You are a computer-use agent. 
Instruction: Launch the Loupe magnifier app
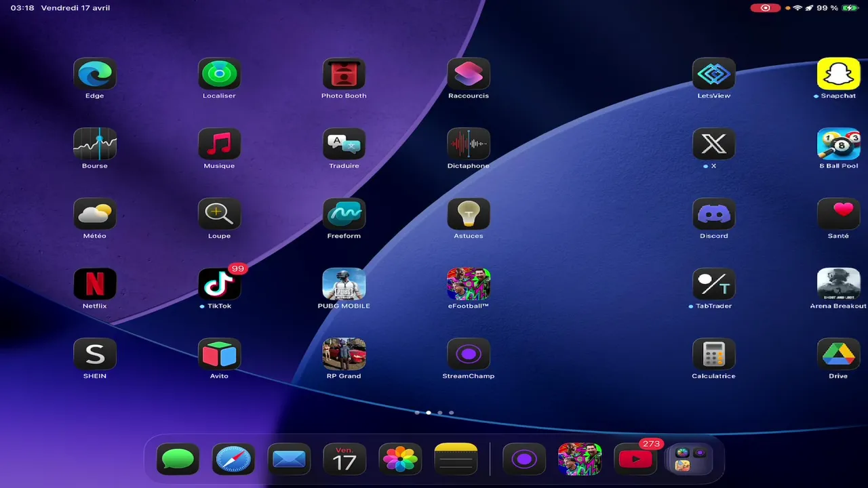click(x=219, y=214)
